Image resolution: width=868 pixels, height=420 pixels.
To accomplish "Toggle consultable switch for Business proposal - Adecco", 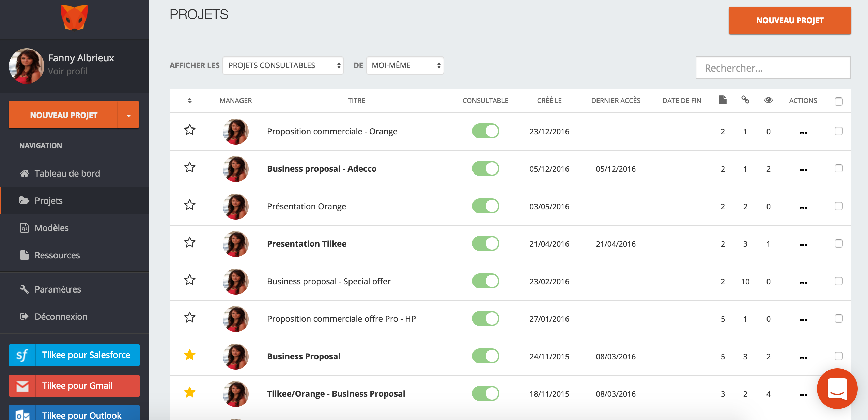I will (x=485, y=168).
